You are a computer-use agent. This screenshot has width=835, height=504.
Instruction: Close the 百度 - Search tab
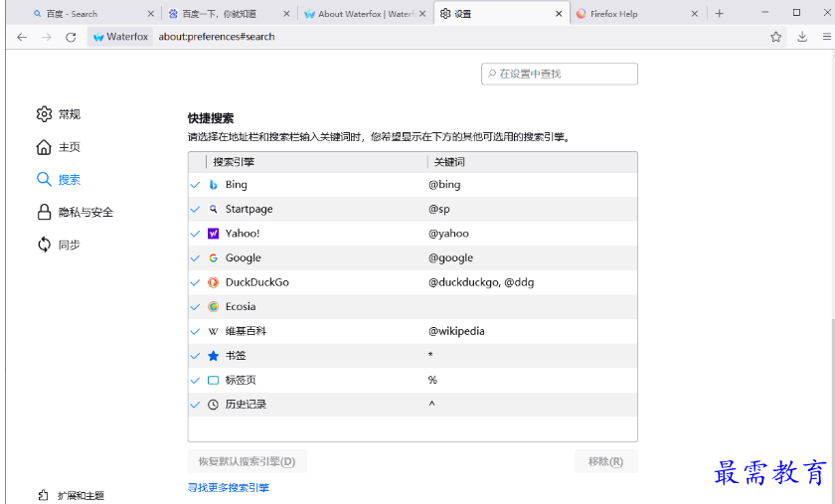click(x=151, y=14)
